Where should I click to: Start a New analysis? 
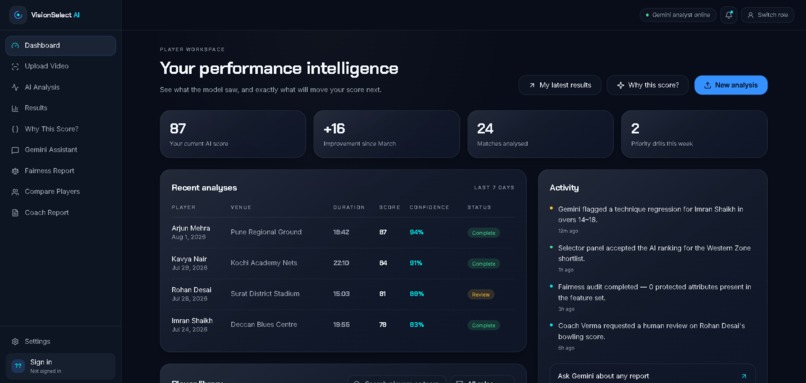(730, 85)
